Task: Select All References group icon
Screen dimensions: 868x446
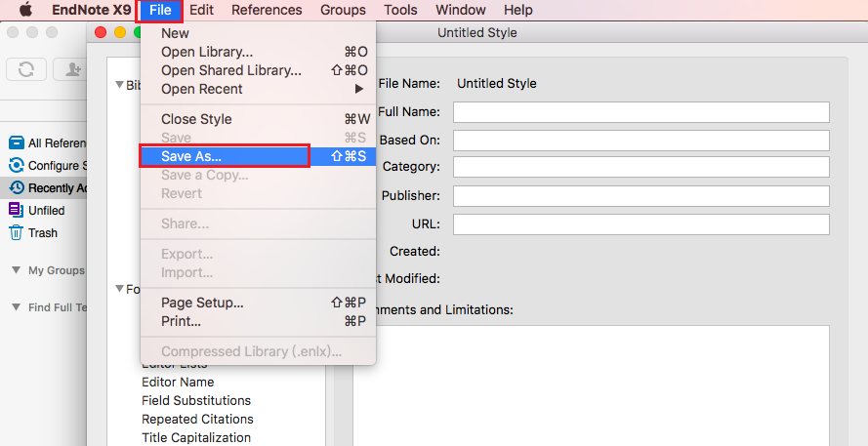Action: pos(17,142)
